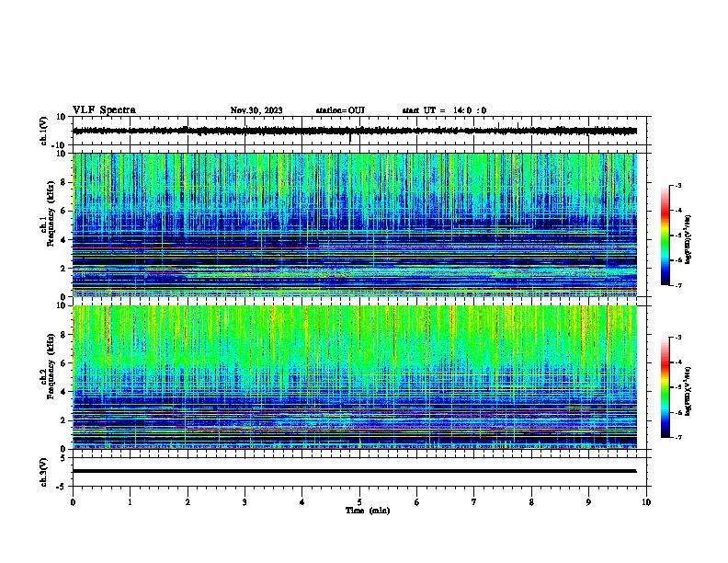The width and height of the screenshot is (728, 563).
Task: Click the "-5" tick on ch.3(V) axis
Action: point(63,486)
